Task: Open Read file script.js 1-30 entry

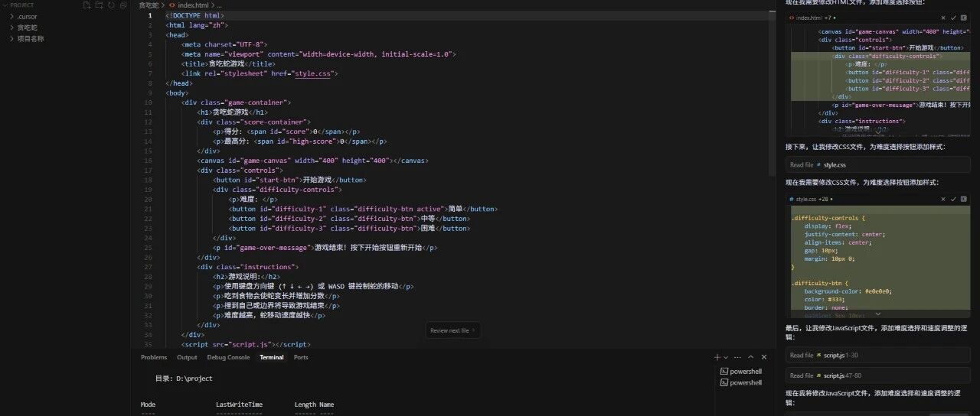Action: tap(878, 355)
